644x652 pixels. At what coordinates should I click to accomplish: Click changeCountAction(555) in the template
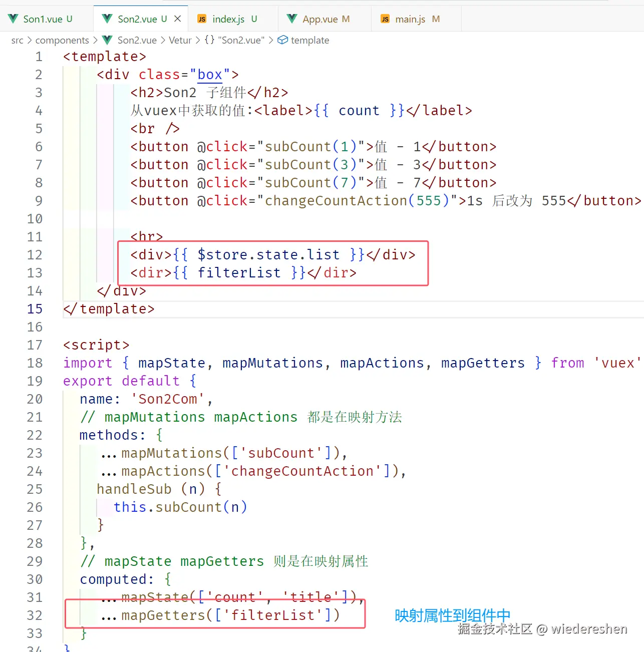coord(357,201)
